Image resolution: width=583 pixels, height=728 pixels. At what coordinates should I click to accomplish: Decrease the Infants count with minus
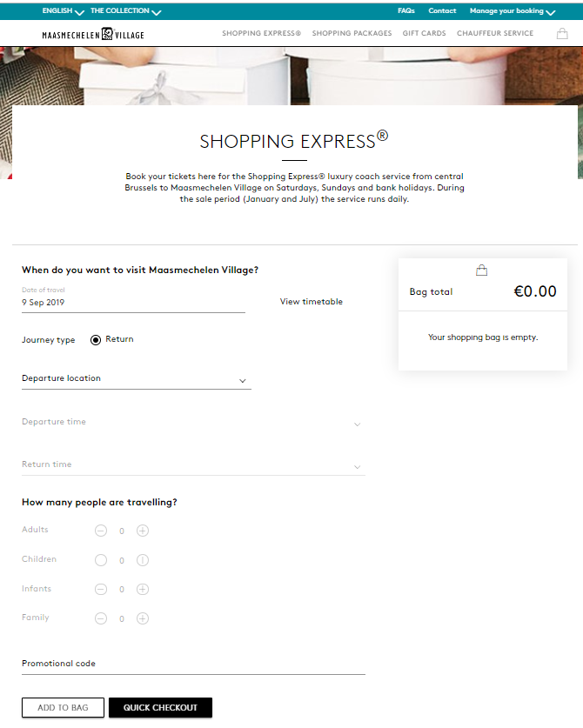pos(101,589)
